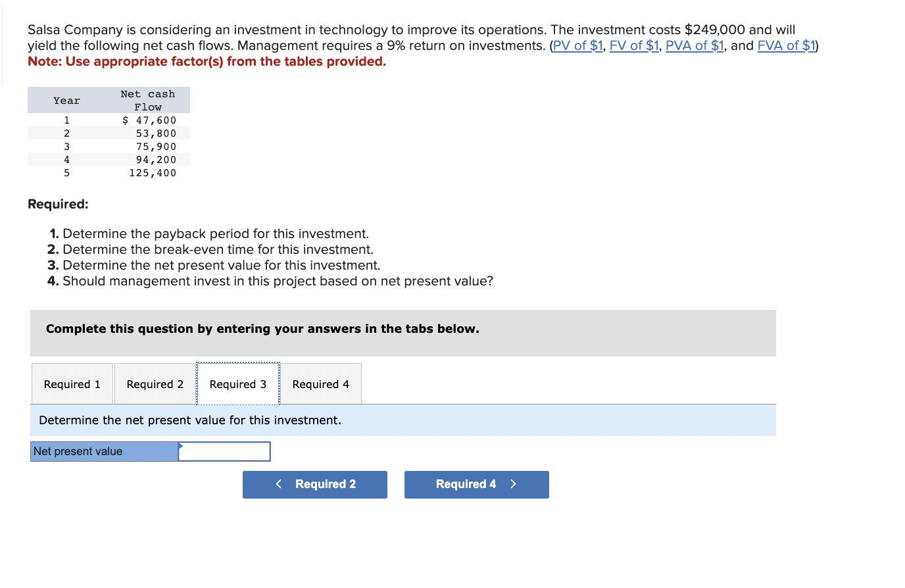Click the left chevron on Required 2 button

coord(279,484)
